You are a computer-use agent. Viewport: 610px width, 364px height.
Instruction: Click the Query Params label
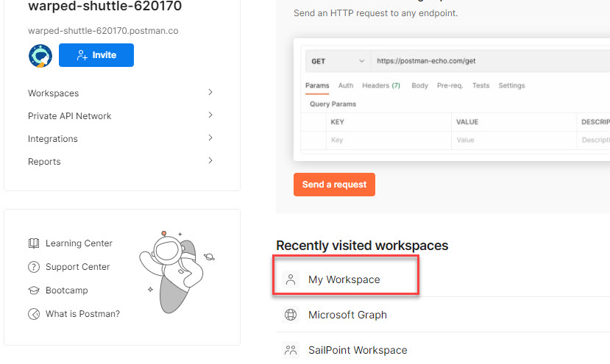click(333, 104)
